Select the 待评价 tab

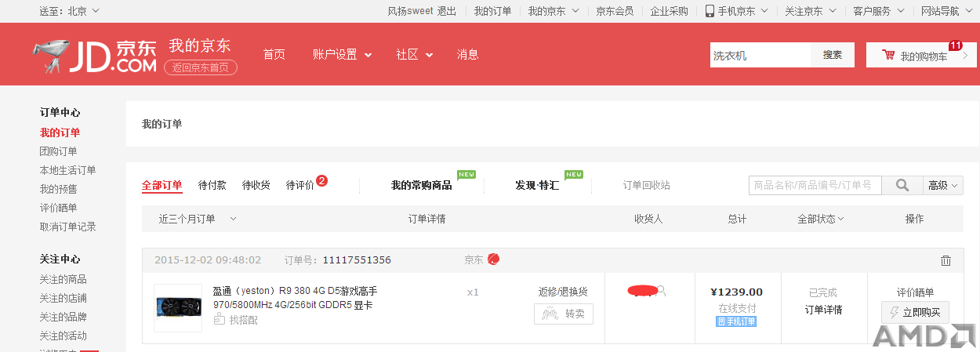299,185
